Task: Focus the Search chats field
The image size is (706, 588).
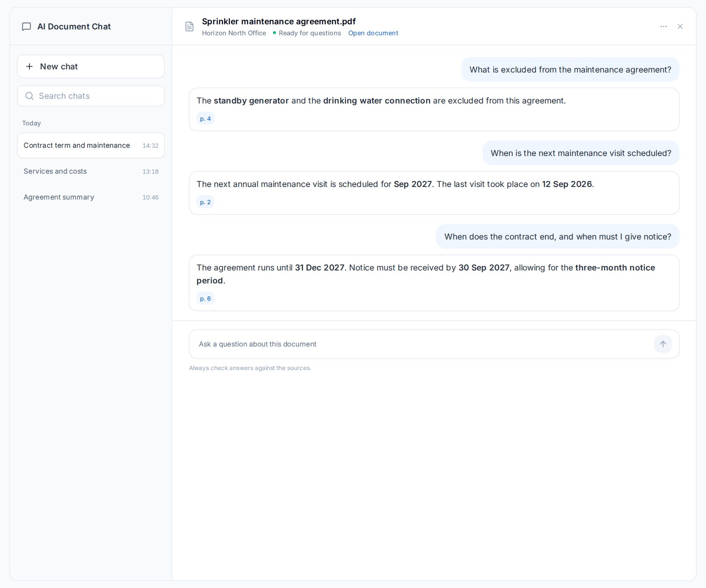Action: [x=91, y=96]
